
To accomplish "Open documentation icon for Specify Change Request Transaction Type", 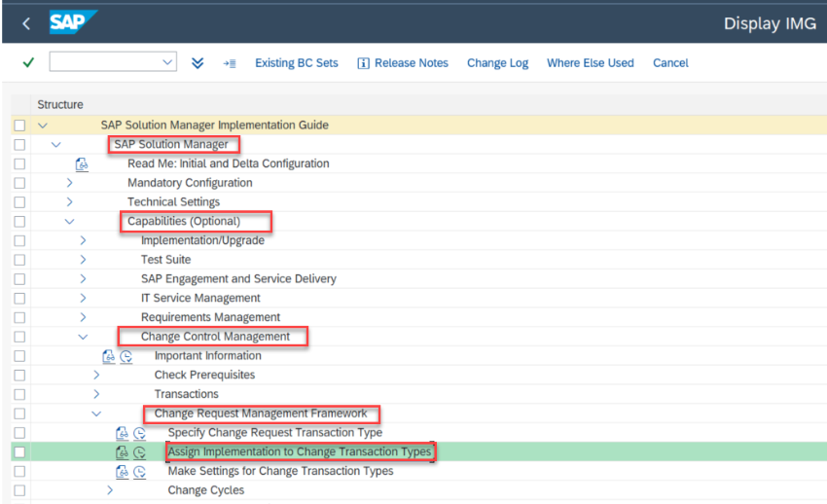I will point(122,433).
